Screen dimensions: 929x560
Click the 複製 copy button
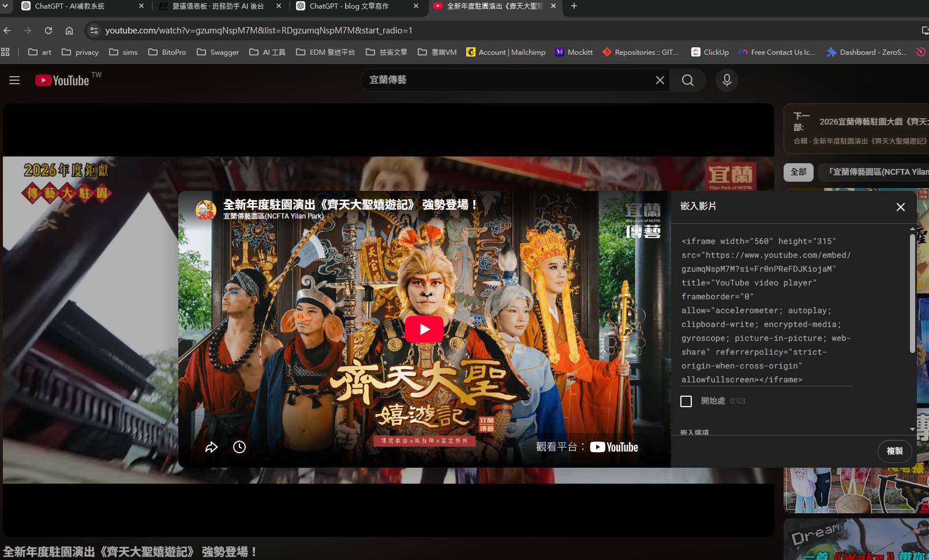[x=895, y=451]
